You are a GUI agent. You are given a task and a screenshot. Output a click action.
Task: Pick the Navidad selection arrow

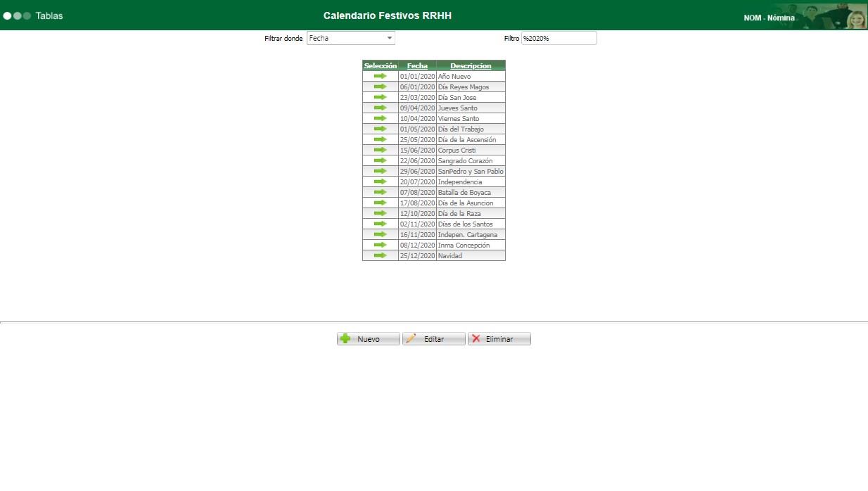[x=381, y=255]
